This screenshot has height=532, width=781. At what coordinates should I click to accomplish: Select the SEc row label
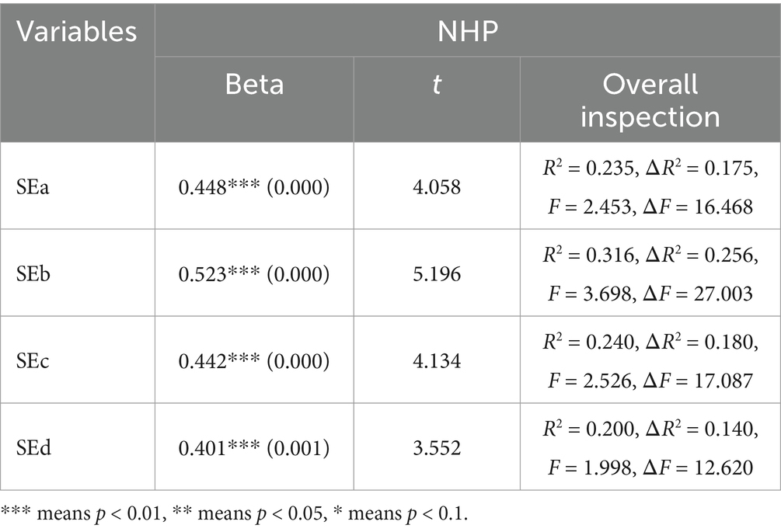click(33, 361)
